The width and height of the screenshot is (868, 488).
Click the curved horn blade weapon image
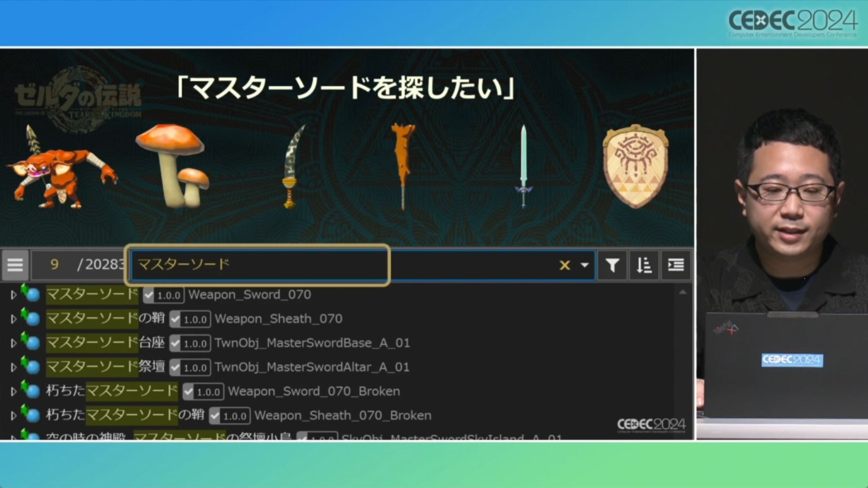[x=293, y=167]
